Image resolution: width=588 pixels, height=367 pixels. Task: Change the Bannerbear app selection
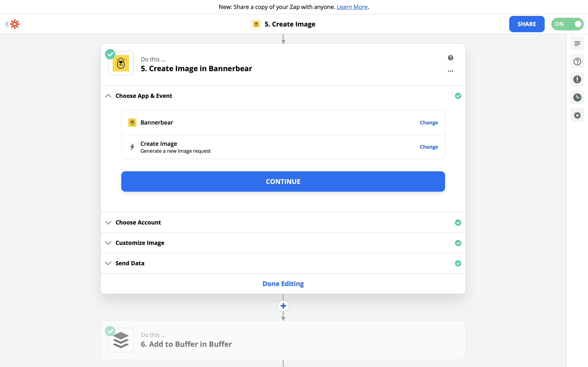tap(429, 123)
